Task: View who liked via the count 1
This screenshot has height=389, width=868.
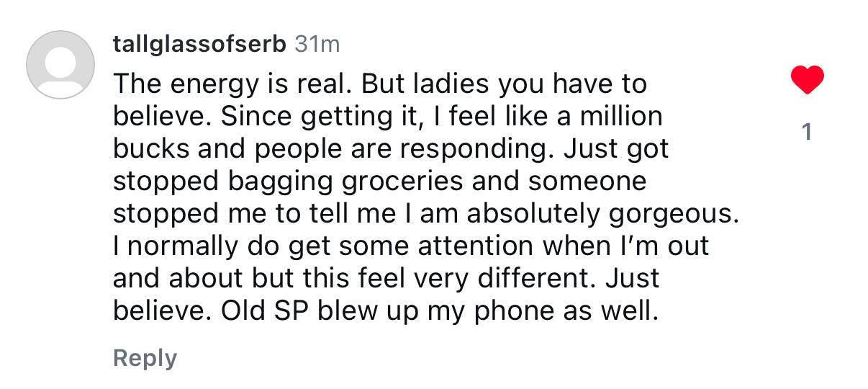Action: (807, 132)
